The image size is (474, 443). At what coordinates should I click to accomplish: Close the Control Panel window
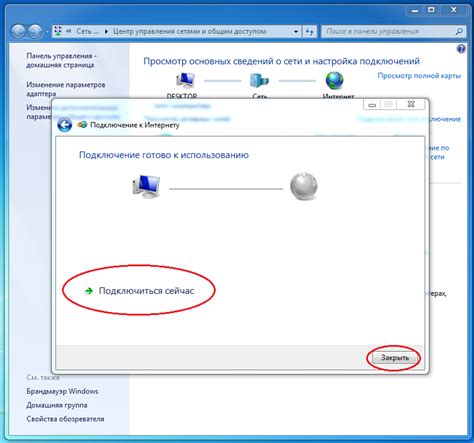(x=454, y=10)
